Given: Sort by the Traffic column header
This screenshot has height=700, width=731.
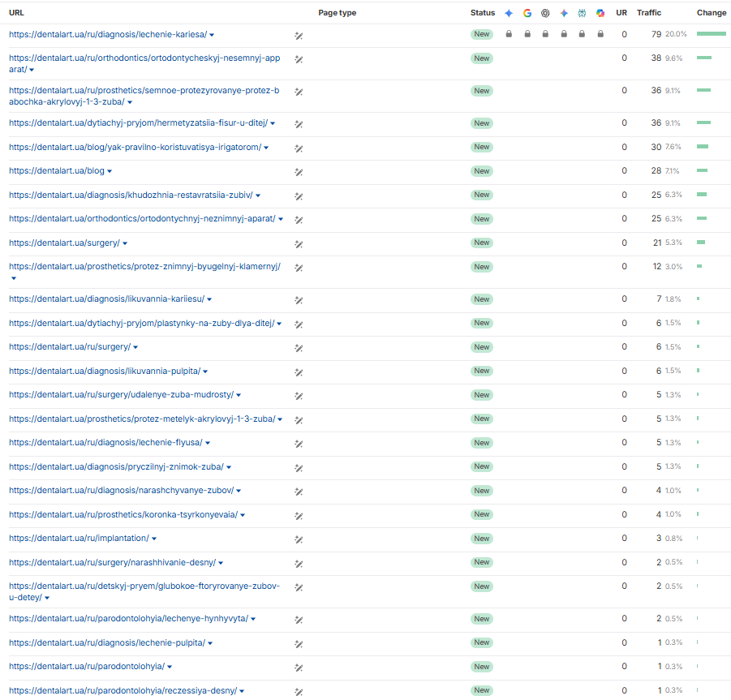Looking at the screenshot, I should (649, 13).
